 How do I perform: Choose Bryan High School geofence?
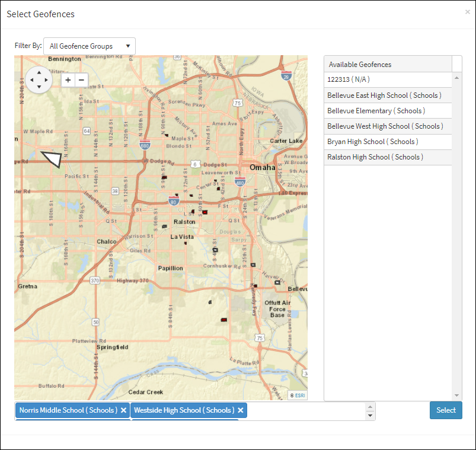(x=372, y=142)
